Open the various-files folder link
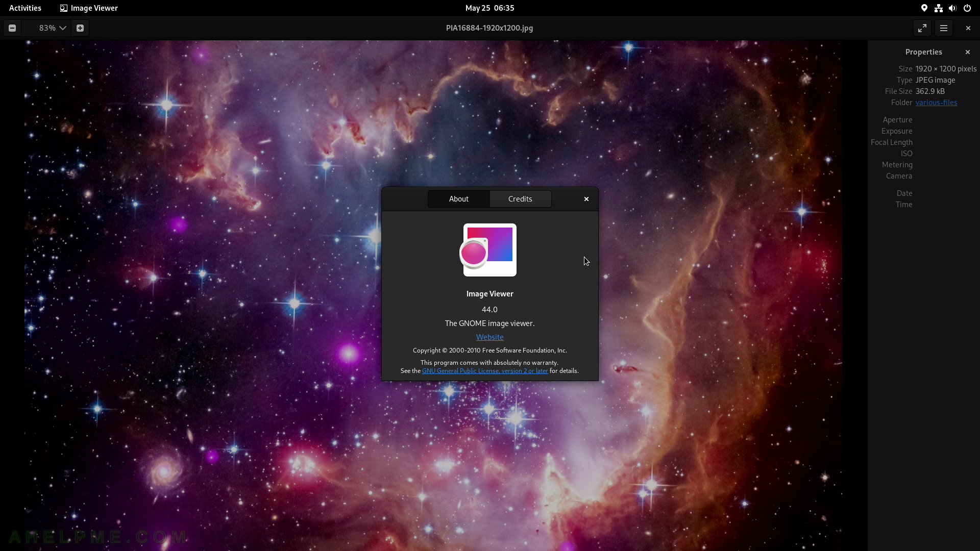Image resolution: width=980 pixels, height=551 pixels. tap(936, 103)
